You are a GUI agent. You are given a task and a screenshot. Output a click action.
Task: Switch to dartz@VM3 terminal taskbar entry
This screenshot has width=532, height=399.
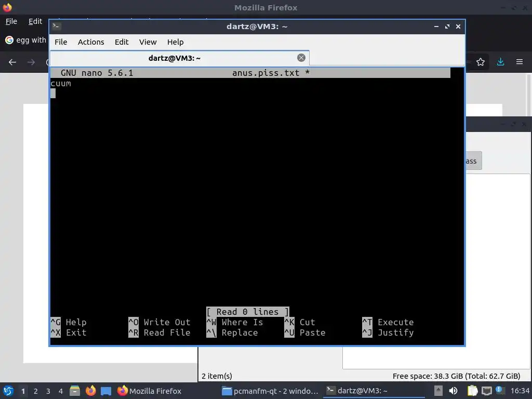(x=373, y=391)
